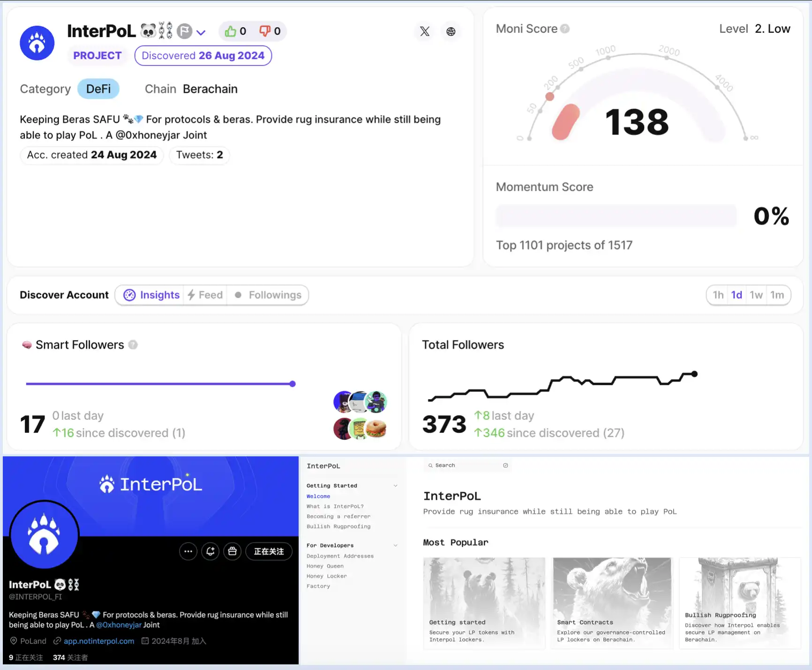
Task: Select the 1h time range
Action: point(718,295)
